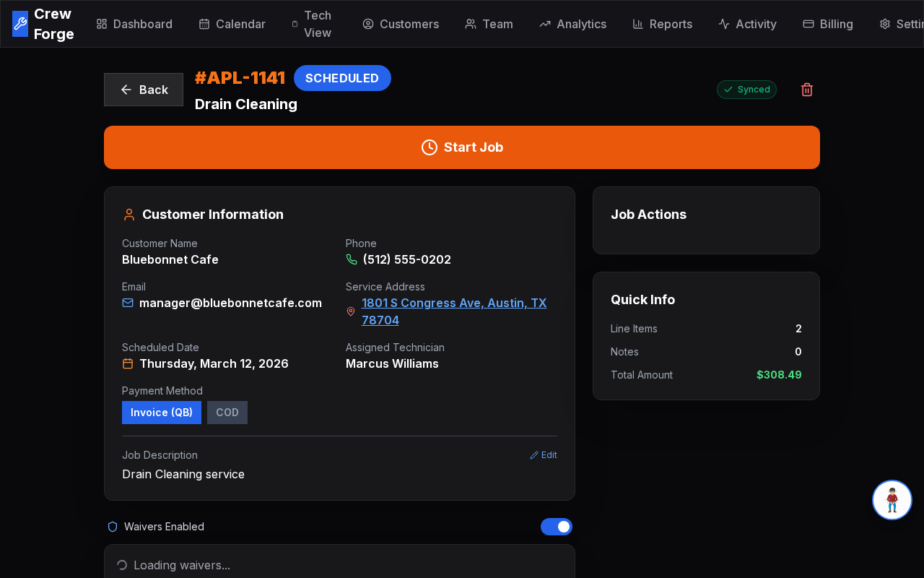The height and width of the screenshot is (578, 924).
Task: Click the waivers shield icon
Action: coord(113,527)
